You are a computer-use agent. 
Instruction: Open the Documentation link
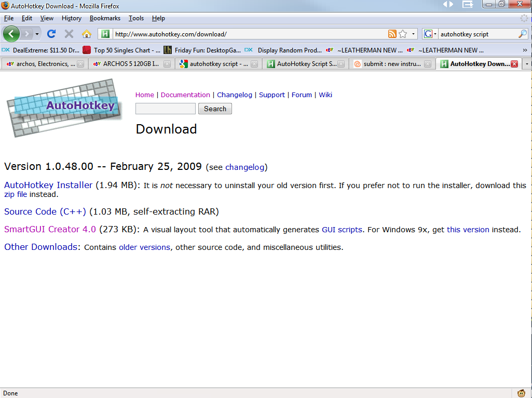coord(185,95)
